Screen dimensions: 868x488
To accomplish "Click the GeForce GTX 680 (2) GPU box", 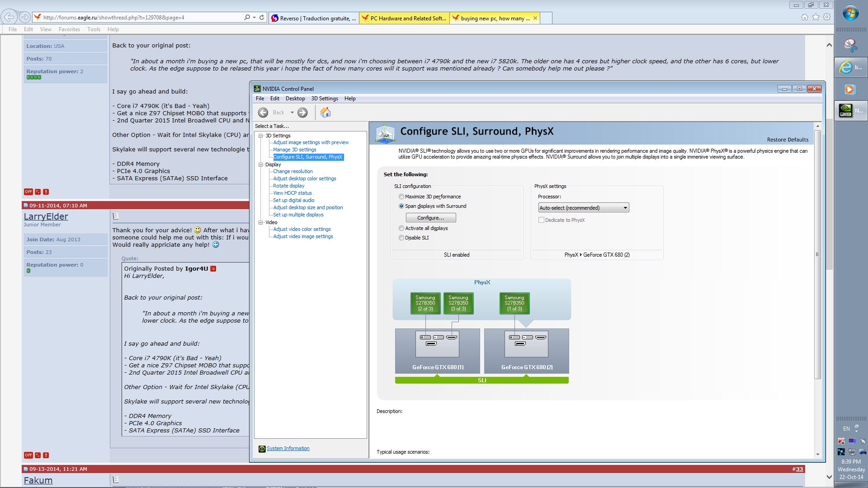I will [x=527, y=351].
